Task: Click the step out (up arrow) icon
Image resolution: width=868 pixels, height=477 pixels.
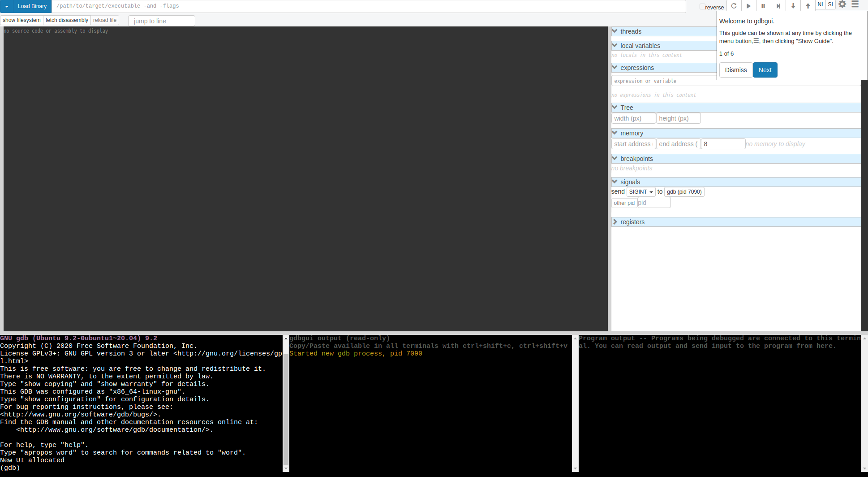Action: pyautogui.click(x=808, y=5)
